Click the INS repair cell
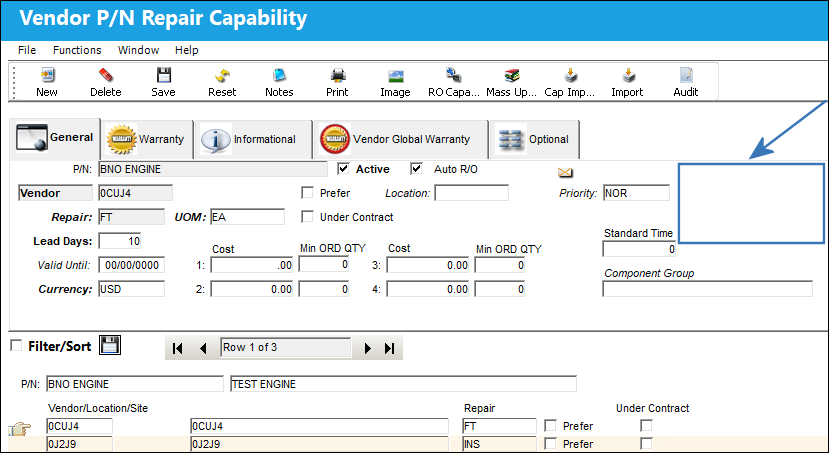The height and width of the screenshot is (453, 829). [x=499, y=444]
